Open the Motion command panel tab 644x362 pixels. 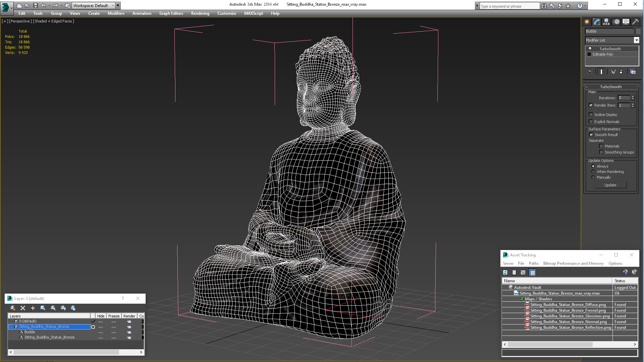click(616, 22)
